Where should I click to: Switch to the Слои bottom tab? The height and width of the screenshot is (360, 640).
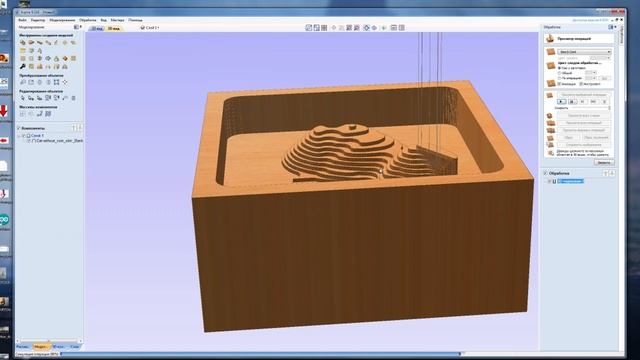tap(75, 347)
